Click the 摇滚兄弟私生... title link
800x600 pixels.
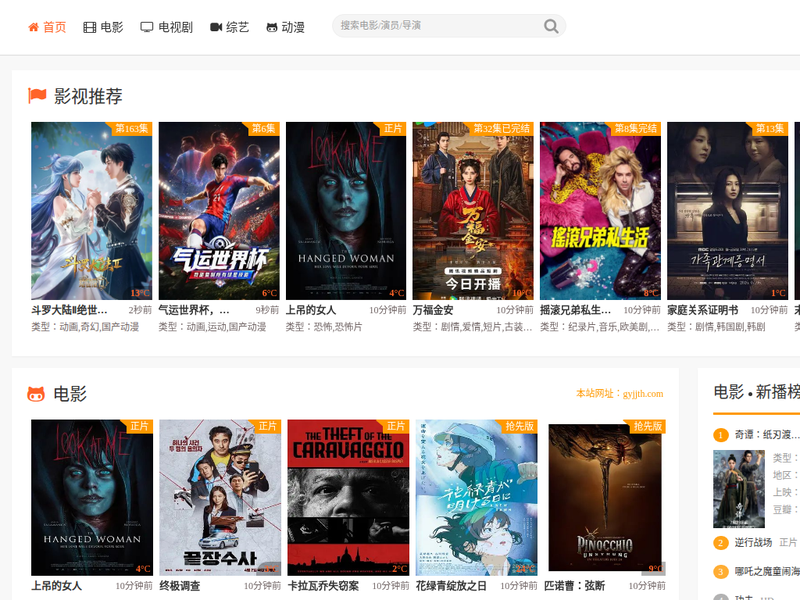pos(576,310)
